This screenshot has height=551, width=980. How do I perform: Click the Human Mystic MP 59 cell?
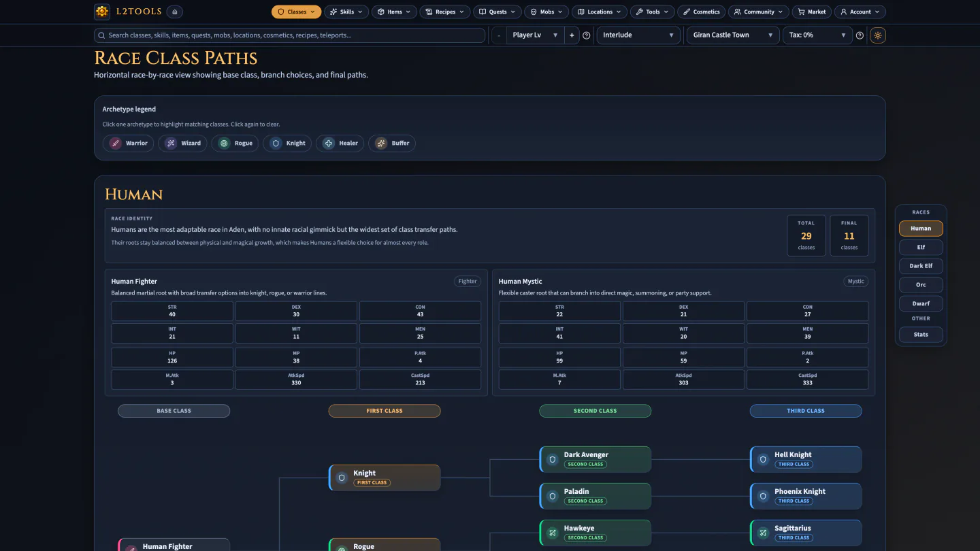tap(683, 357)
